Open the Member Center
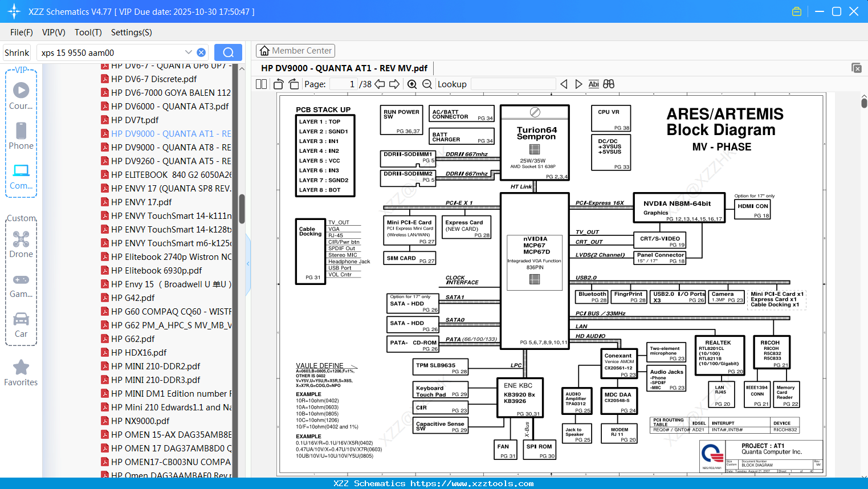The width and height of the screenshot is (868, 489). [x=295, y=51]
